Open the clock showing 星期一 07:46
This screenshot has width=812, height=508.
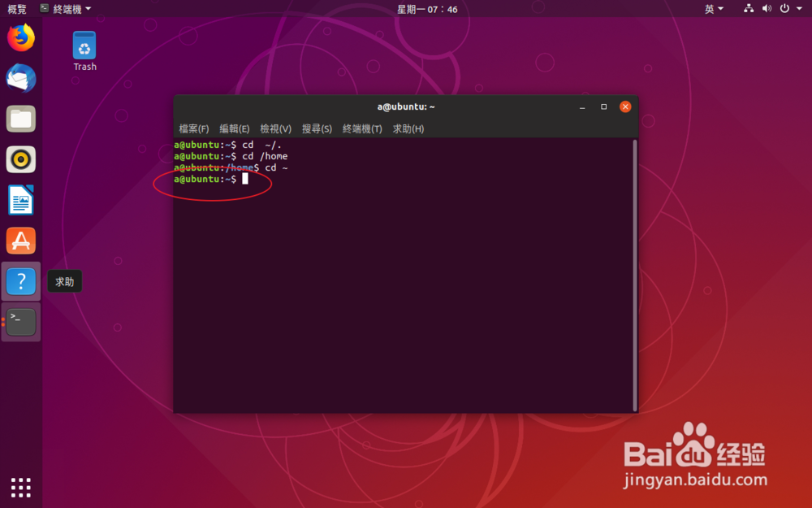pyautogui.click(x=427, y=9)
